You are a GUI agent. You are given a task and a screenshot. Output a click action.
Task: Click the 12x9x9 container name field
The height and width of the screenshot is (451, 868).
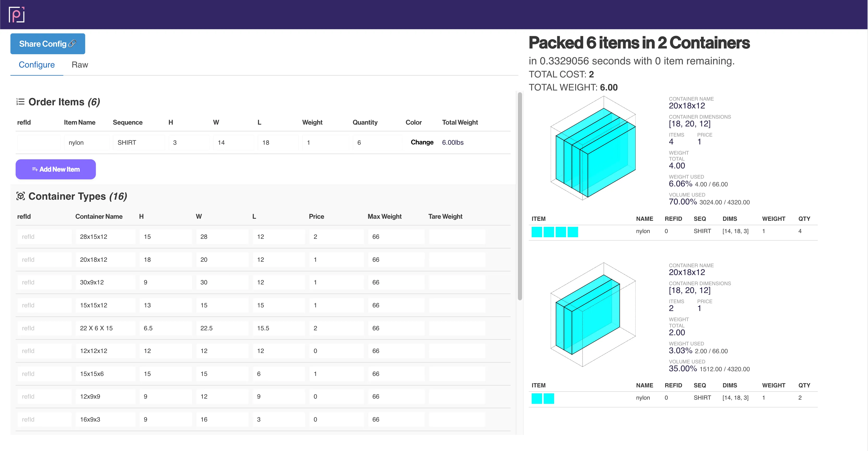106,396
